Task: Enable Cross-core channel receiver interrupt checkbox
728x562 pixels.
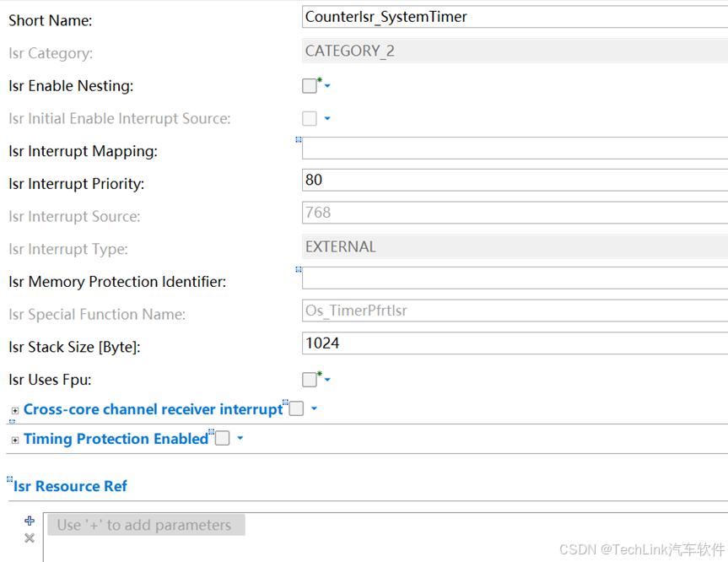Action: coord(296,409)
